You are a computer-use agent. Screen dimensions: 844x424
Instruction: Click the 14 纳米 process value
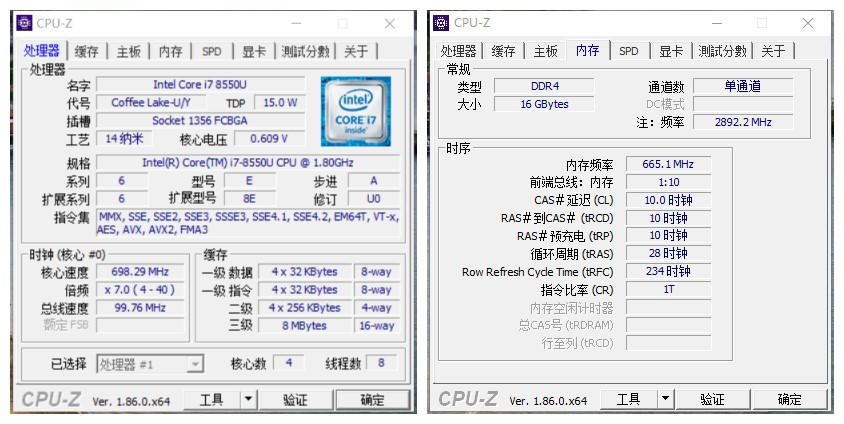[x=124, y=138]
